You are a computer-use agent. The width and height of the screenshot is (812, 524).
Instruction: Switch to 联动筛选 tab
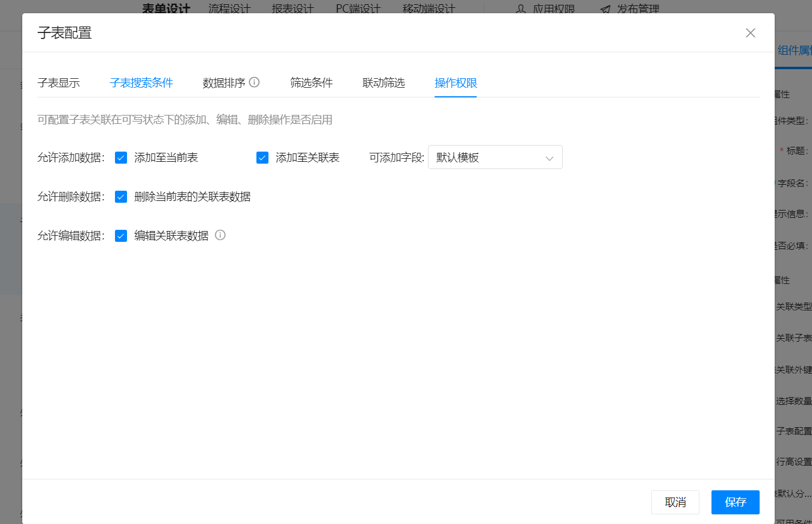click(x=383, y=83)
